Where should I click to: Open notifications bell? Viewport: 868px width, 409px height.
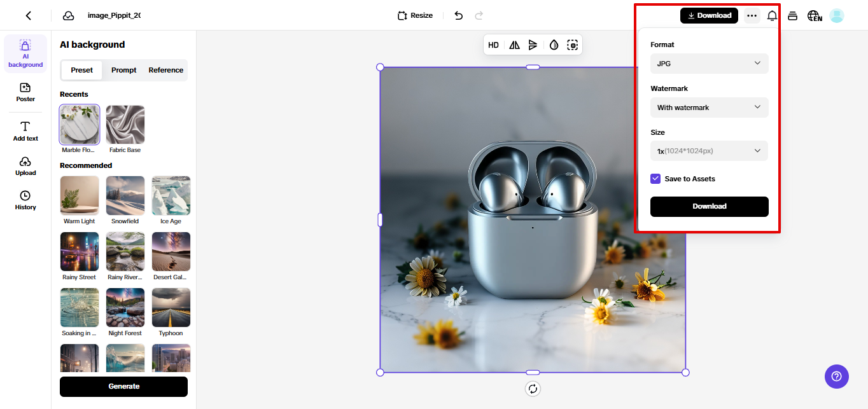point(772,15)
